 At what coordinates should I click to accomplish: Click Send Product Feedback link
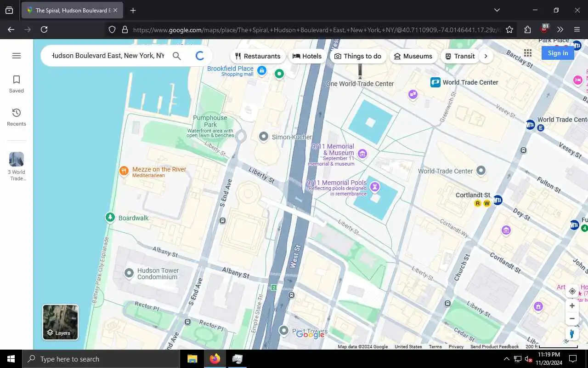pyautogui.click(x=494, y=346)
